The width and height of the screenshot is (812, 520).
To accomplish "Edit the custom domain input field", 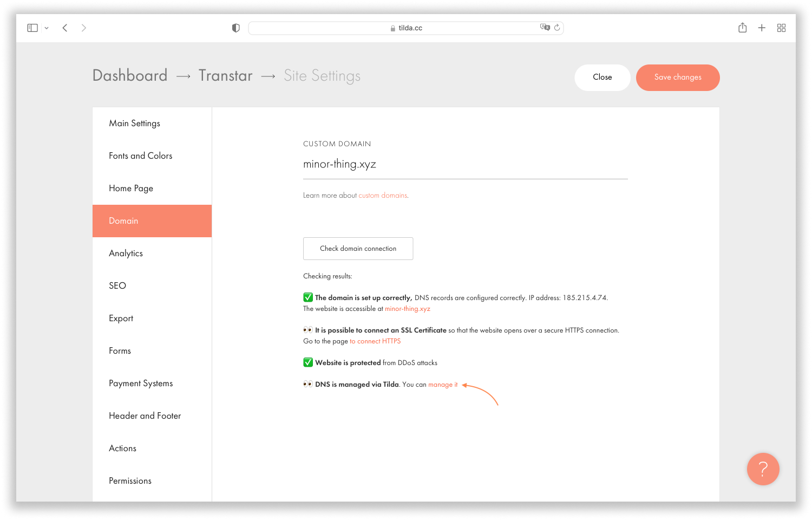I will pyautogui.click(x=466, y=164).
